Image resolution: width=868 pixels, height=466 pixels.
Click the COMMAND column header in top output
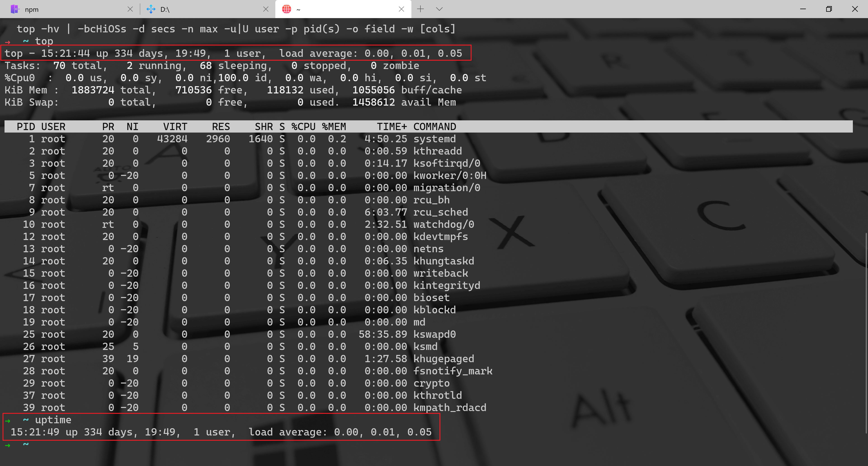434,126
